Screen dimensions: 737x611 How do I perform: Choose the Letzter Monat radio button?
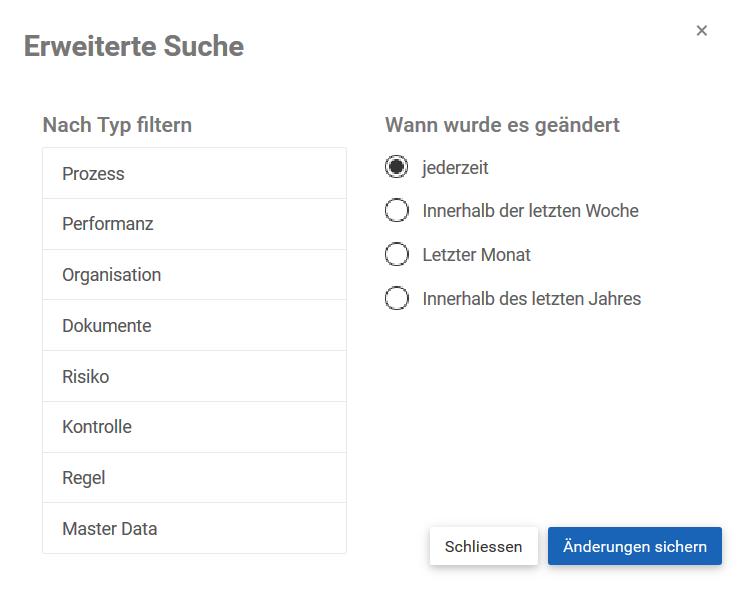point(397,255)
